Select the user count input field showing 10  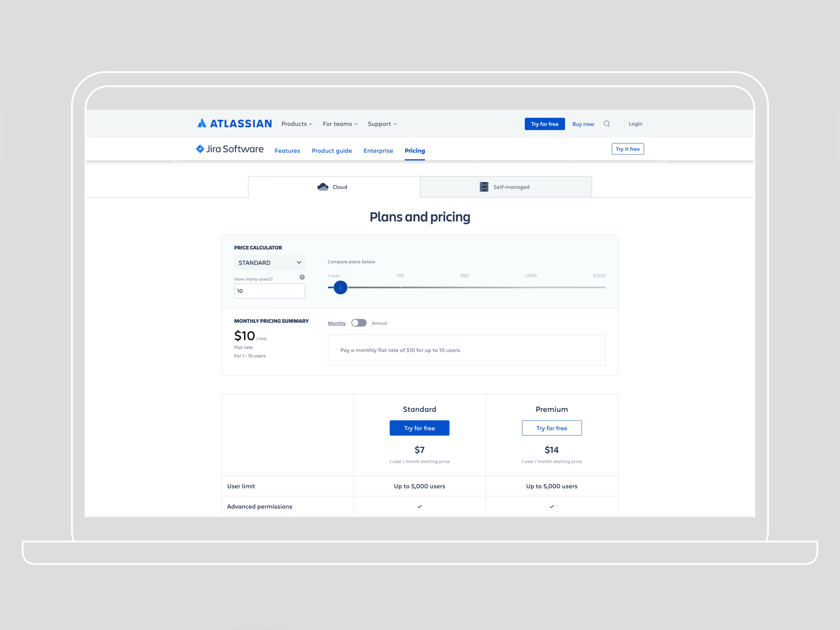[x=269, y=290]
